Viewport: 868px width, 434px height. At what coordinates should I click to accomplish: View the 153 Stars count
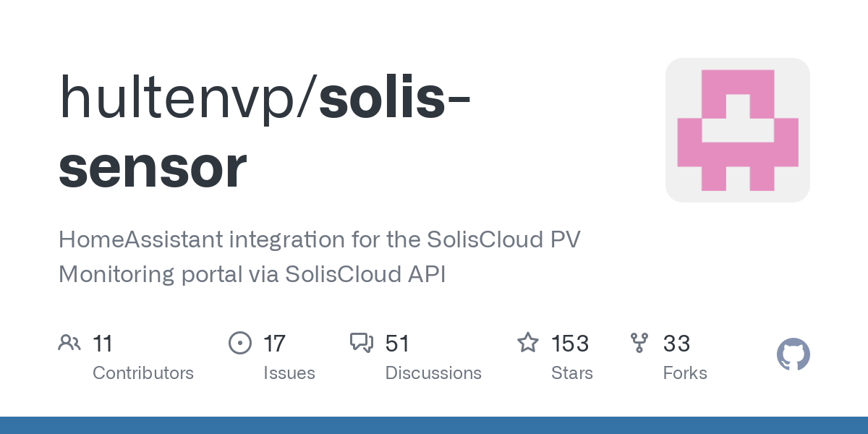point(570,344)
